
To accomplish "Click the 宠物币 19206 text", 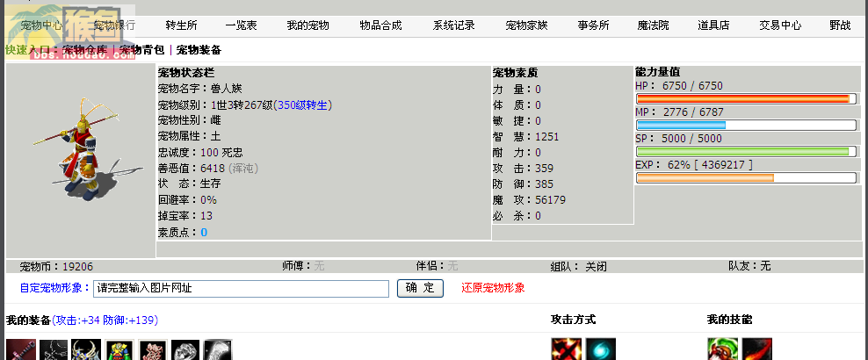I will [56, 267].
